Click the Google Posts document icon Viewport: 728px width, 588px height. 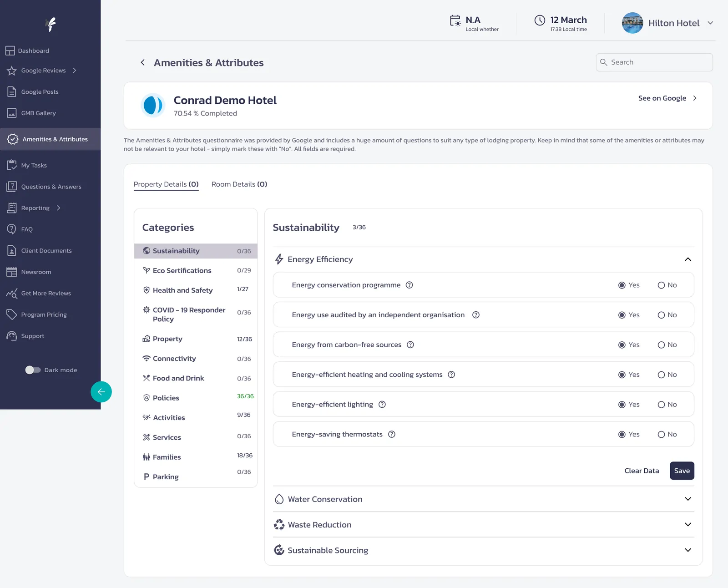point(12,91)
